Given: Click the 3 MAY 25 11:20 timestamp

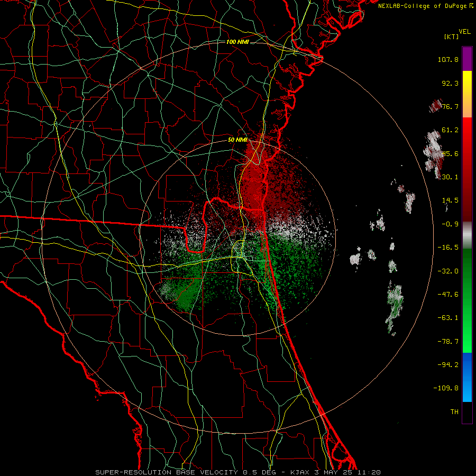Looking at the screenshot, I should click(x=347, y=472).
